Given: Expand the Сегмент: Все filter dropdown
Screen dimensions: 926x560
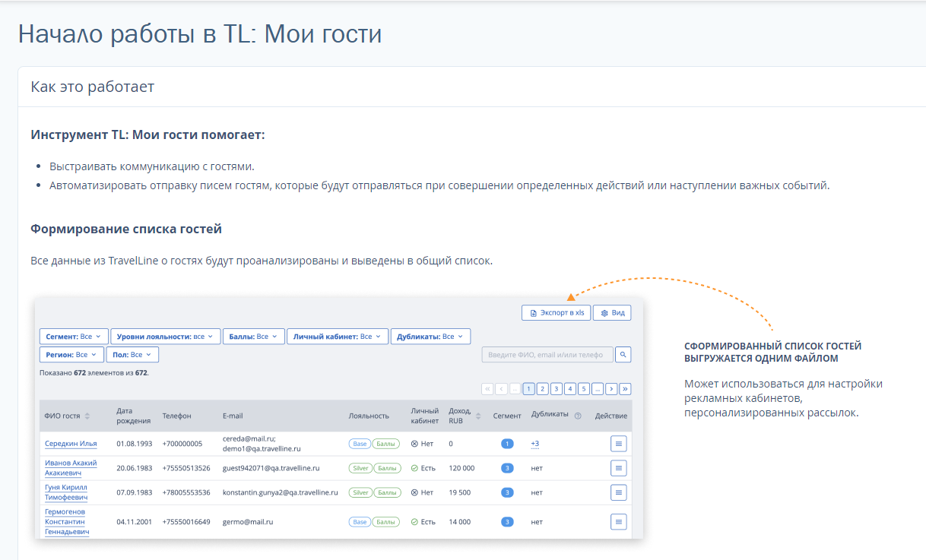Looking at the screenshot, I should [x=74, y=336].
